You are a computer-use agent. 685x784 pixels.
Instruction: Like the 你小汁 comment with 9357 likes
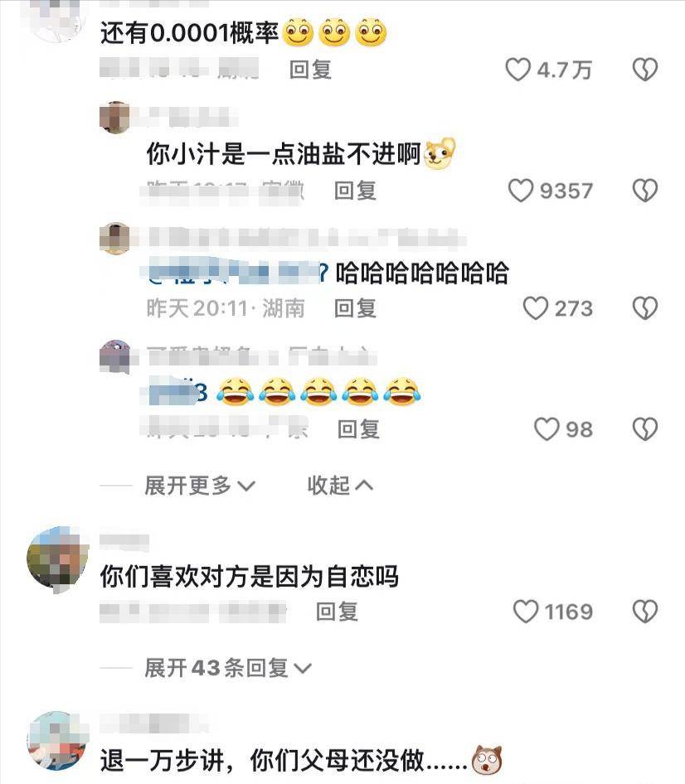click(x=521, y=191)
